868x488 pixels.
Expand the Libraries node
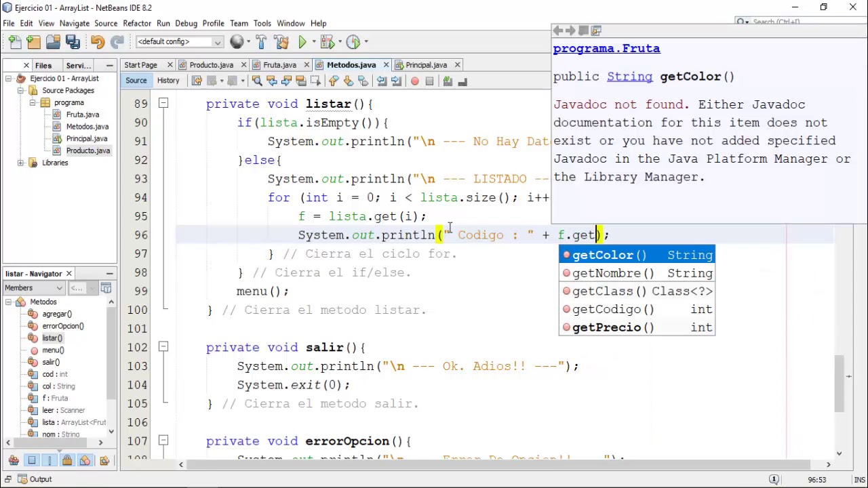(x=20, y=163)
